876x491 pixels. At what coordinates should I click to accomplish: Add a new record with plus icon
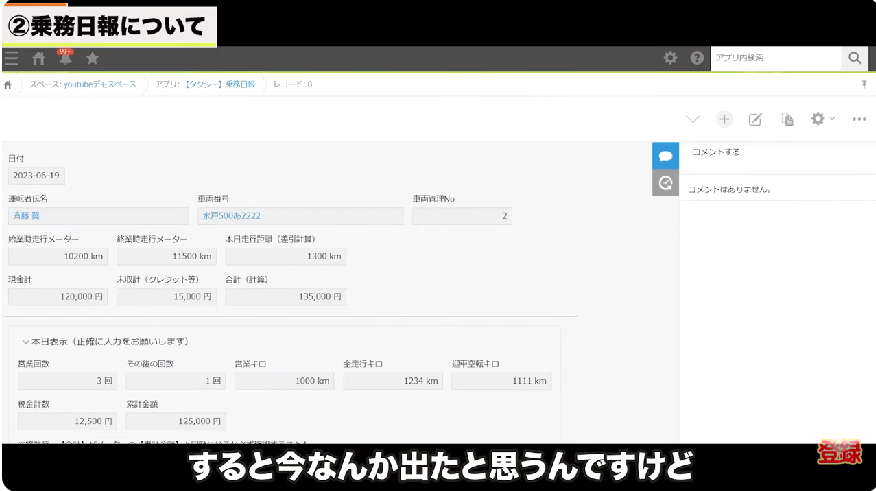724,119
